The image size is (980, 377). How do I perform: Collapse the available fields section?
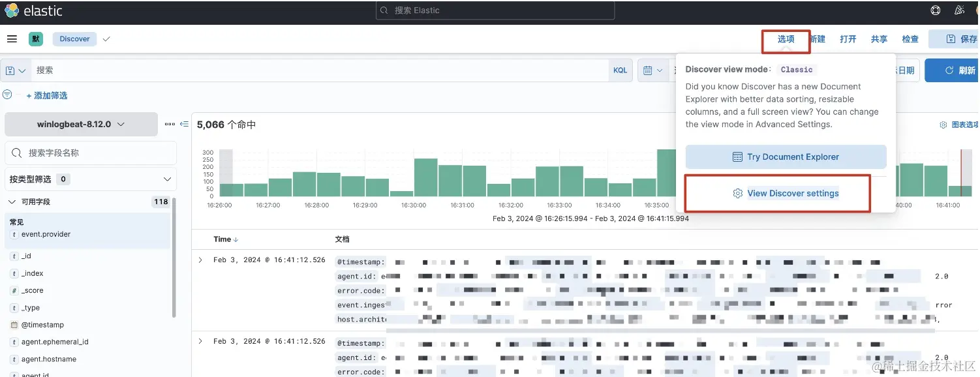tap(12, 202)
